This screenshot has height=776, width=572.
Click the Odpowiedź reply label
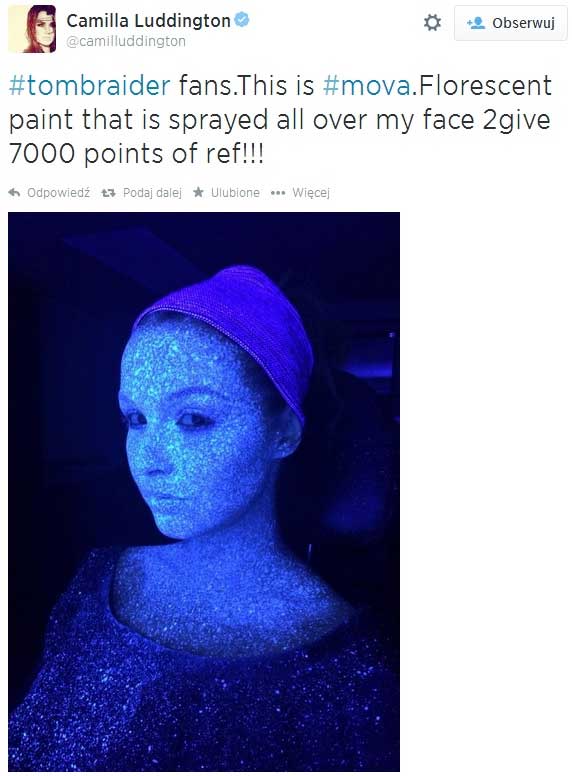(58, 193)
